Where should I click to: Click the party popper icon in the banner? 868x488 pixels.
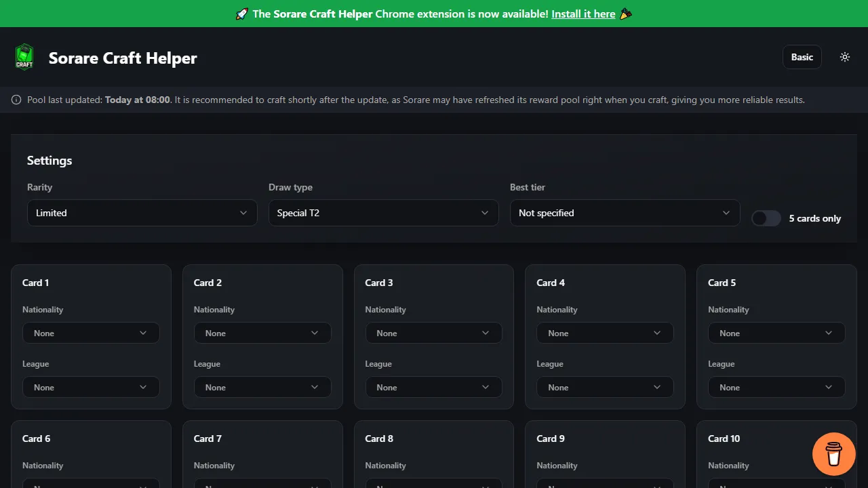click(625, 14)
